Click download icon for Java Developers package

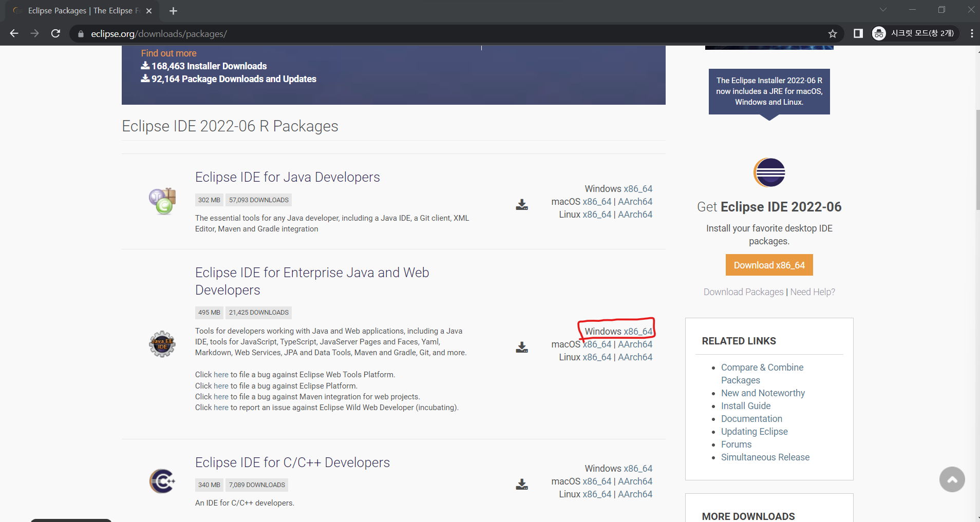coord(522,204)
